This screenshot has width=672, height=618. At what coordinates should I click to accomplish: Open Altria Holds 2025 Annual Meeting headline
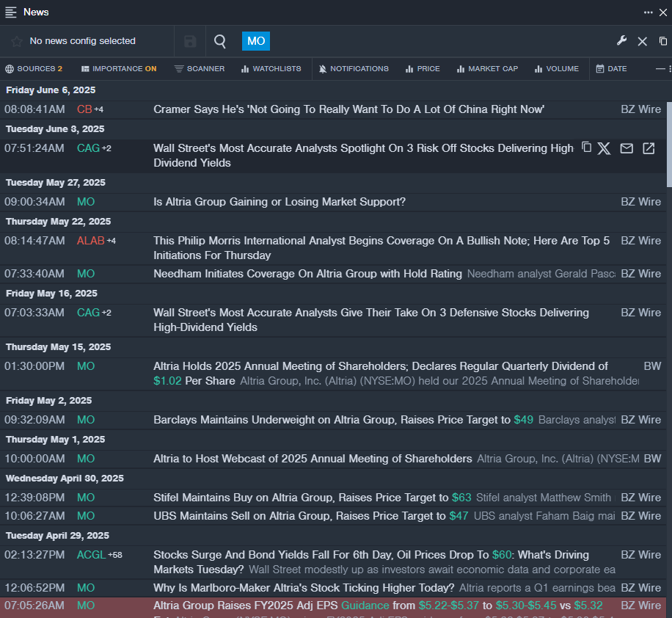(381, 374)
